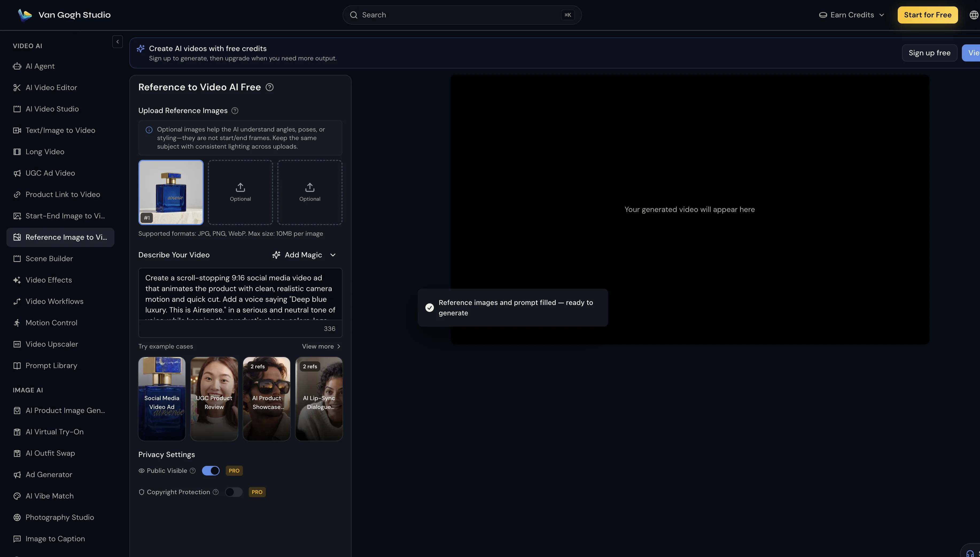This screenshot has width=980, height=557.
Task: Click the Video Effects sparkle icon
Action: [x=17, y=280]
